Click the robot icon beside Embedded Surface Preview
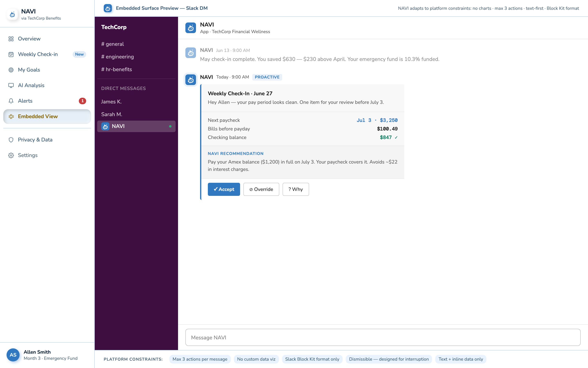Image resolution: width=588 pixels, height=368 pixels. (x=108, y=8)
